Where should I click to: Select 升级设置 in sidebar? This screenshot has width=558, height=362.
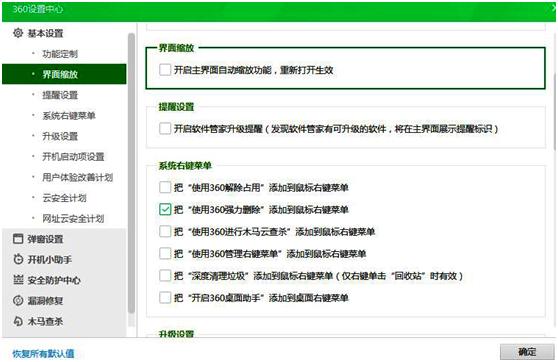(60, 136)
